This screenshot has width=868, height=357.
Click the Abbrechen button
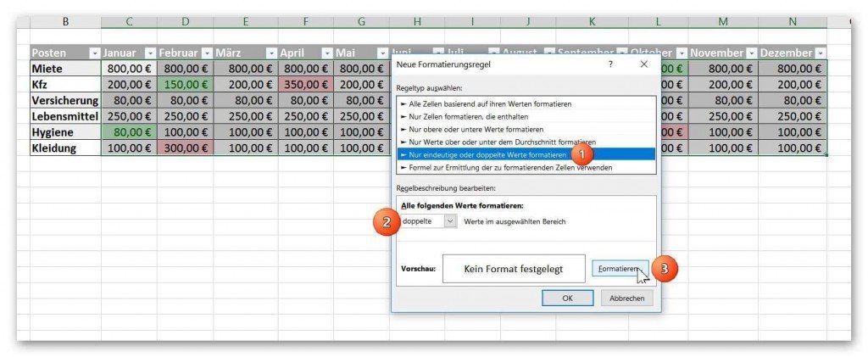[x=626, y=298]
